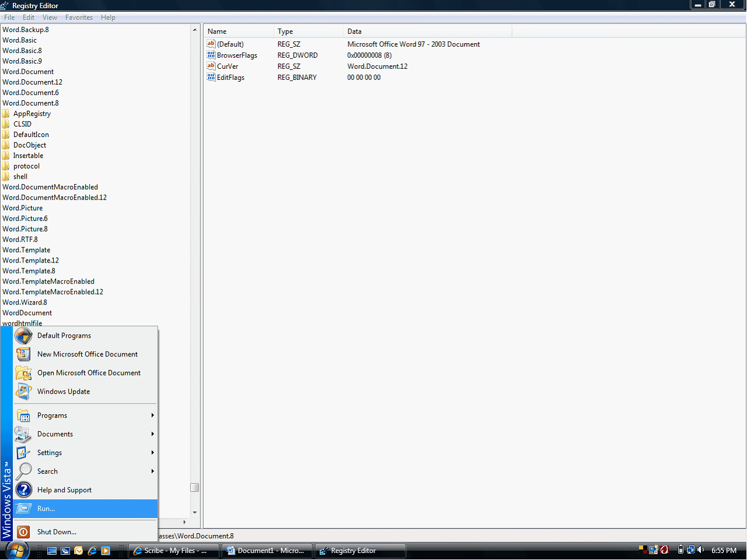The height and width of the screenshot is (560, 747).
Task: Click the Windows Update icon
Action: [23, 391]
